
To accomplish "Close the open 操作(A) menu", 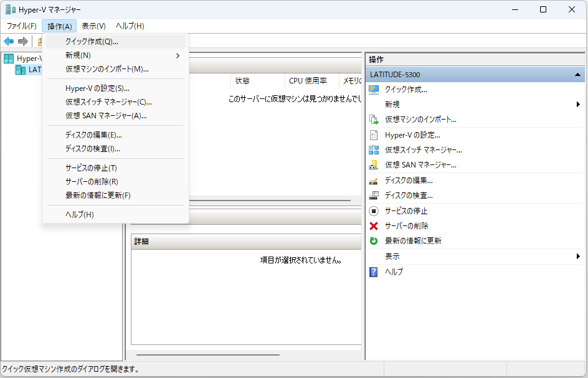I will pos(60,26).
